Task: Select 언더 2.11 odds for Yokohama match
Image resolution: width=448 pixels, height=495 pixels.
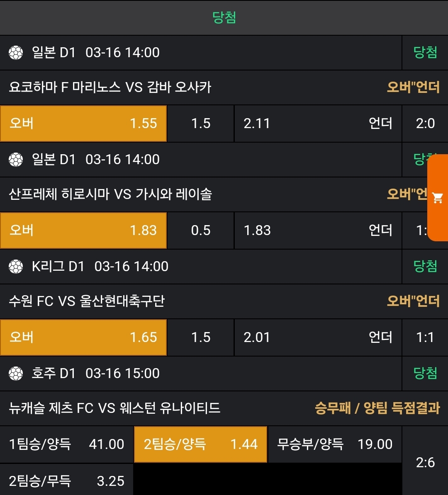Action: click(318, 124)
